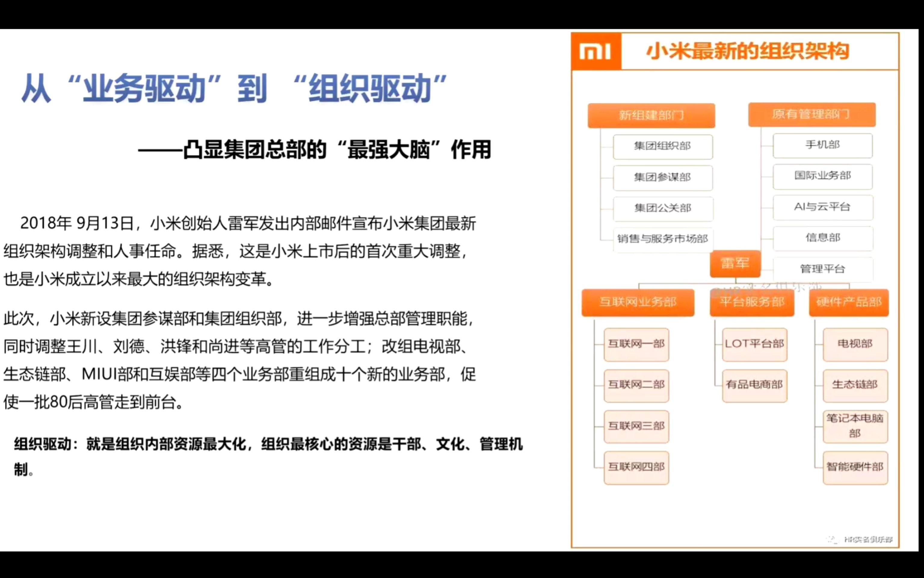Viewport: 924px width, 578px height.
Task: Click the orange Xiaomi MI logo
Action: (596, 51)
